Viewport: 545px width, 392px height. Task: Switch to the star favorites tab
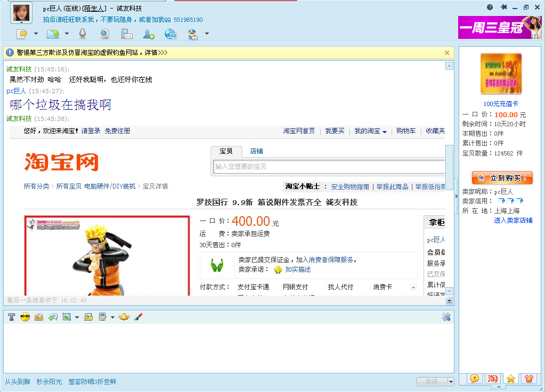510,379
